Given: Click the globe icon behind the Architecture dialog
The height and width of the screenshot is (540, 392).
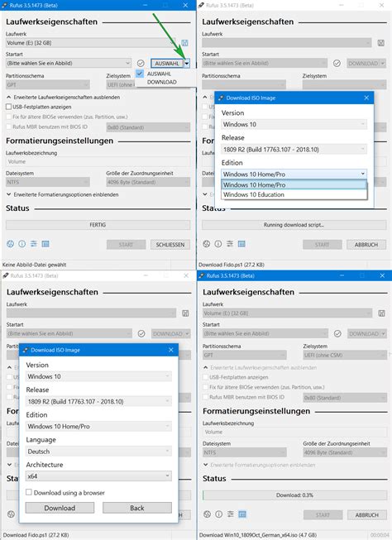Looking at the screenshot, I should pos(11,514).
